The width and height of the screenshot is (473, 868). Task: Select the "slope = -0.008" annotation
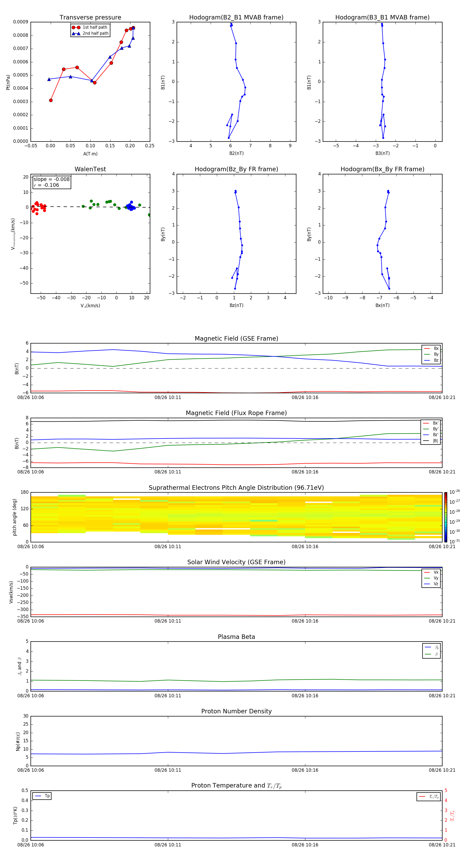pos(52,179)
